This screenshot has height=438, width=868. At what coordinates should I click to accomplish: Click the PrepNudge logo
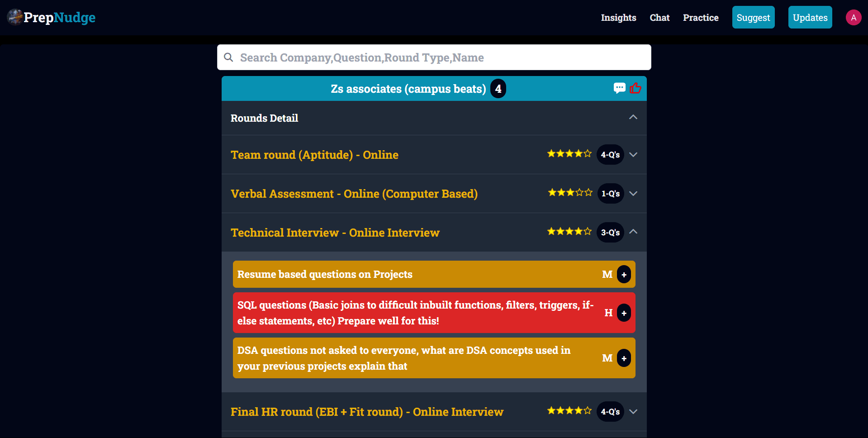point(51,17)
